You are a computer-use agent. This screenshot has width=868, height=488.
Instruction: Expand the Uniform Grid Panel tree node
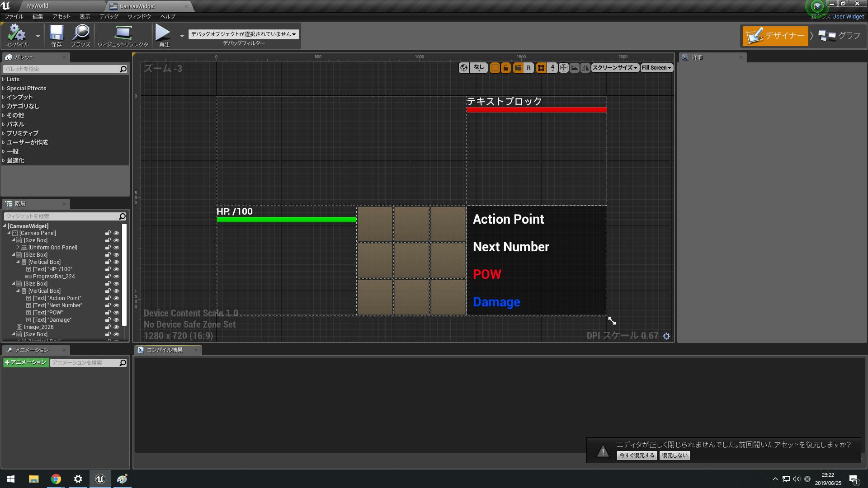[x=18, y=248]
